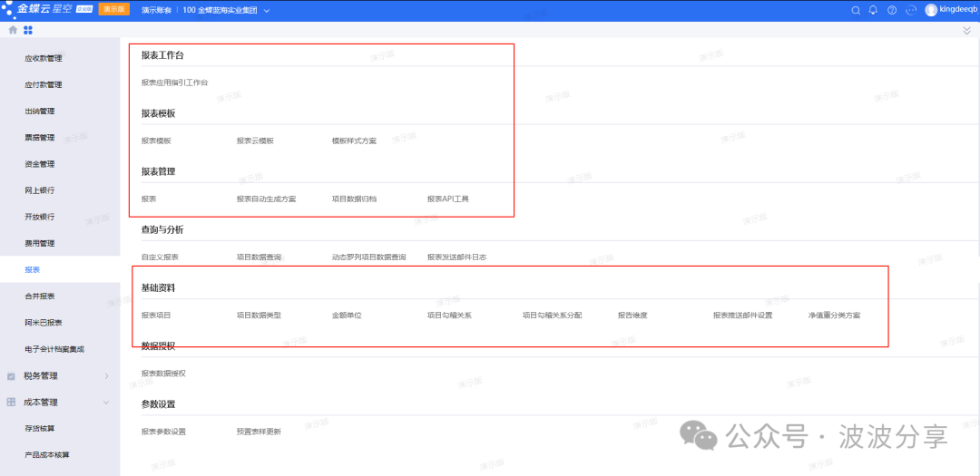Image resolution: width=980 pixels, height=476 pixels.
Task: Open 费用管理 from the sidebar
Action: coord(40,243)
